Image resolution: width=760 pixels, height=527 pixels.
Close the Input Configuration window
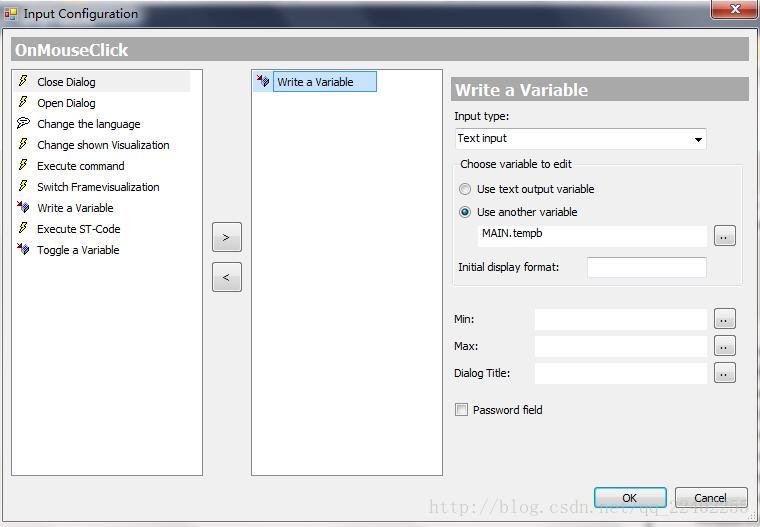[735, 9]
